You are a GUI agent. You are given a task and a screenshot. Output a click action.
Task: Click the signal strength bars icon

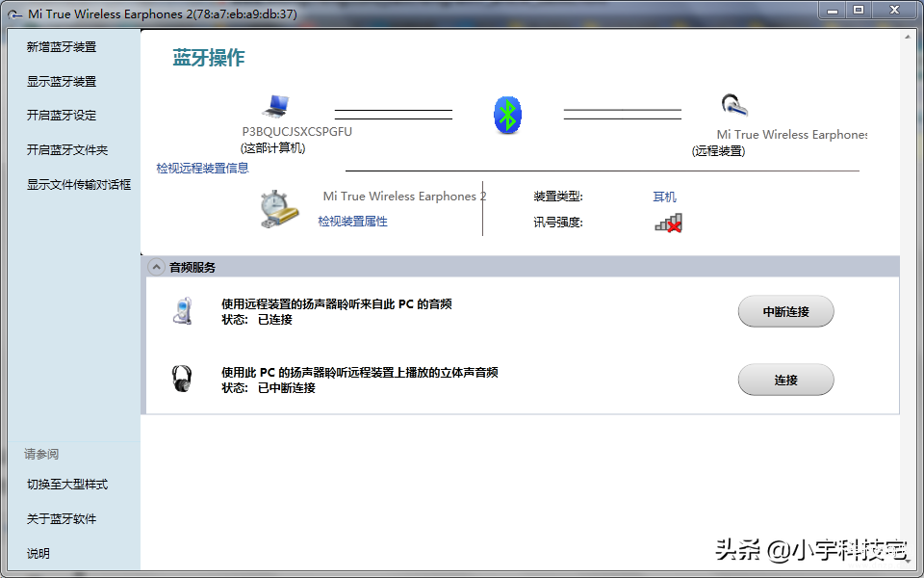point(669,223)
